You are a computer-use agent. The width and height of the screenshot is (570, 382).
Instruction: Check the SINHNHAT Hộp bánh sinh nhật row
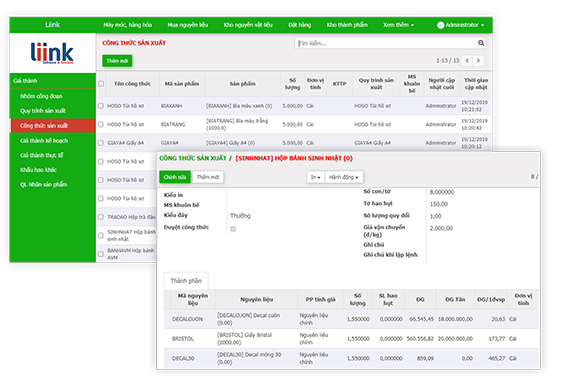click(101, 236)
